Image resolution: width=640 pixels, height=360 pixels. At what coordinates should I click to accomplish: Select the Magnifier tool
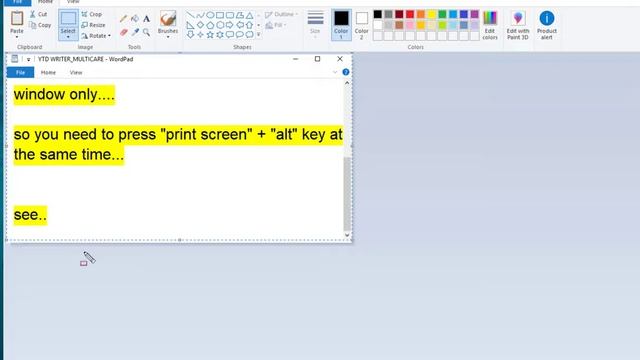click(x=147, y=32)
